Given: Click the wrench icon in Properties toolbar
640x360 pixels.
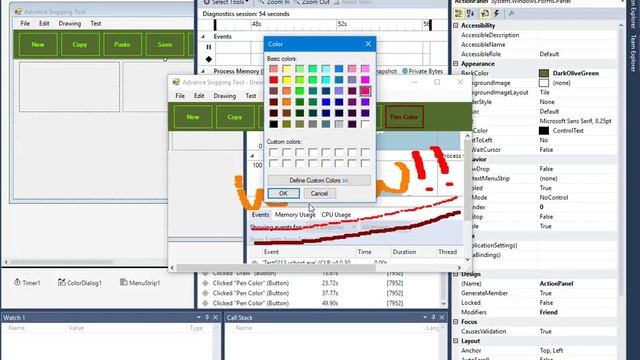Looking at the screenshot, I should [x=511, y=14].
